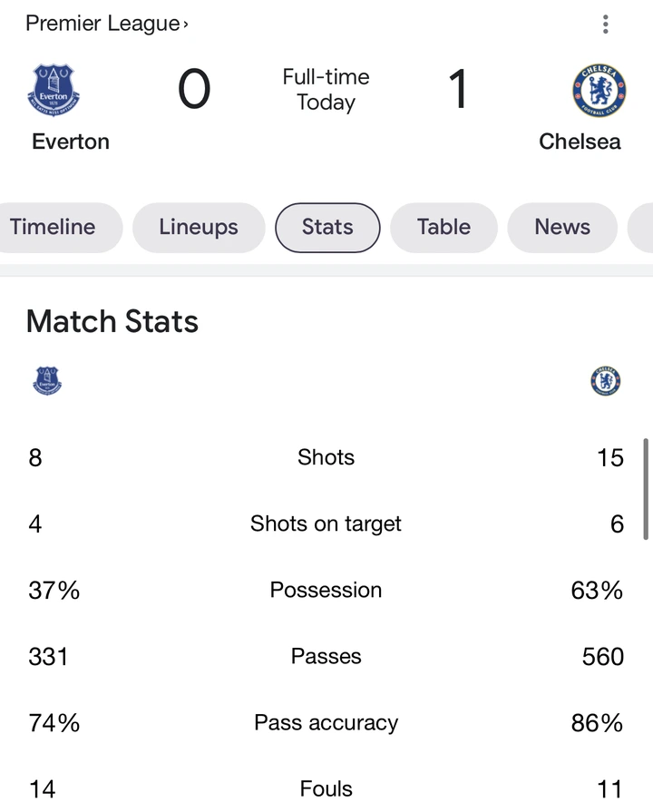
Task: Open the three-dot more options menu
Action: pos(605,24)
